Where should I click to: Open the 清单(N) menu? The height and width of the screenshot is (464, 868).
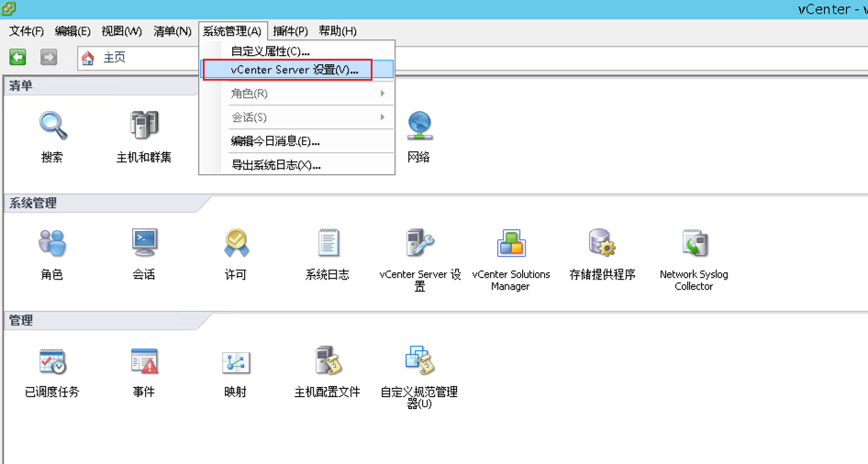point(172,31)
